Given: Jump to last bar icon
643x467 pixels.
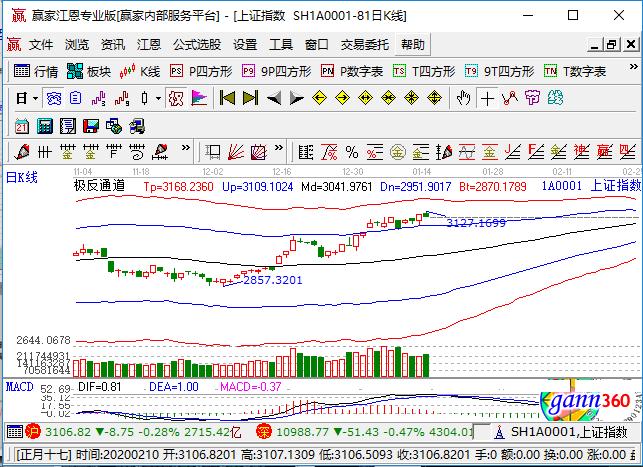Looking at the screenshot, I should coord(250,98).
